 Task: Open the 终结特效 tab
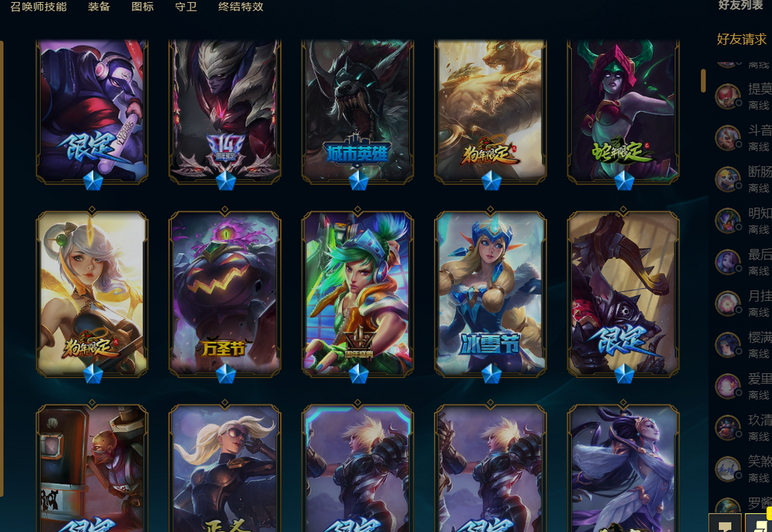pyautogui.click(x=241, y=7)
